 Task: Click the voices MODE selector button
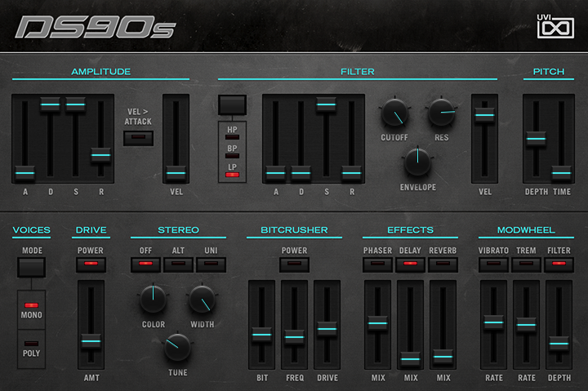coord(32,267)
